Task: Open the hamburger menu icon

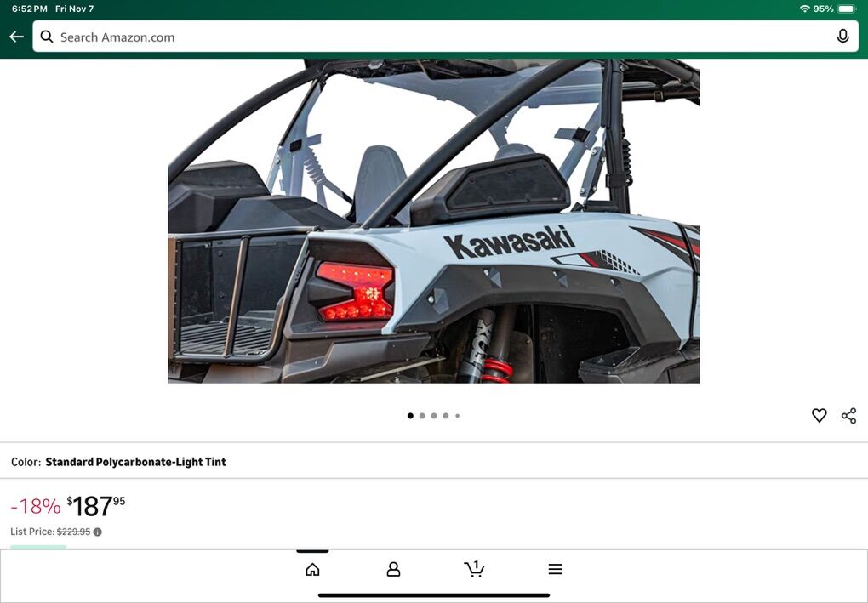Action: point(555,568)
